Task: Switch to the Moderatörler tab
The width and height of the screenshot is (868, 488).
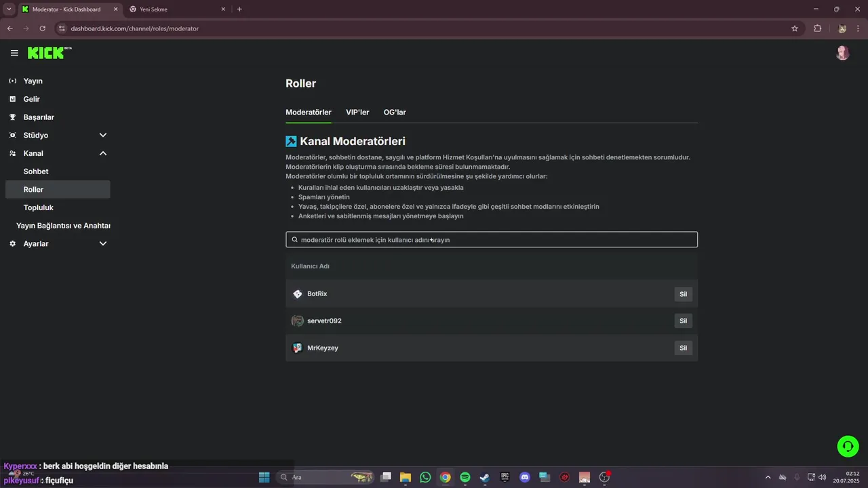Action: (309, 113)
